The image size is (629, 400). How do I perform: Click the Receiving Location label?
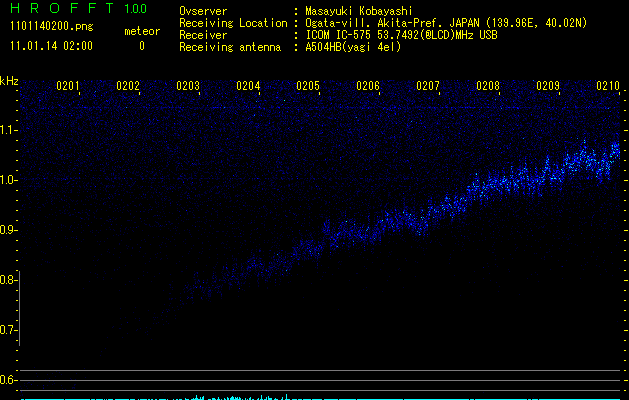tap(233, 23)
